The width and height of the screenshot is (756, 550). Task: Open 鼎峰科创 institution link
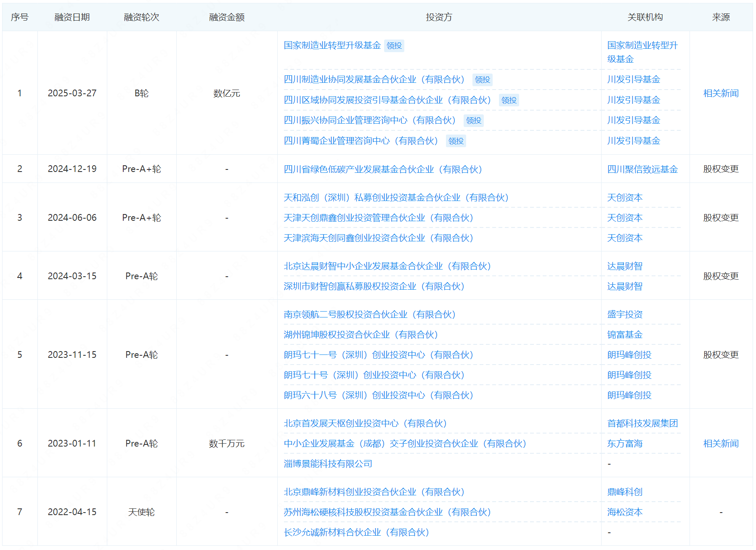625,492
